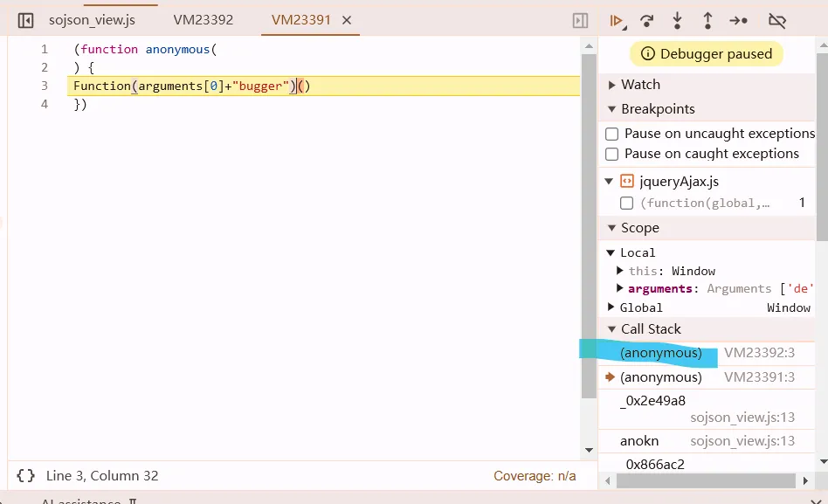Image resolution: width=828 pixels, height=504 pixels.
Task: Switch to the sojson_view.js tab
Action: pyautogui.click(x=92, y=20)
